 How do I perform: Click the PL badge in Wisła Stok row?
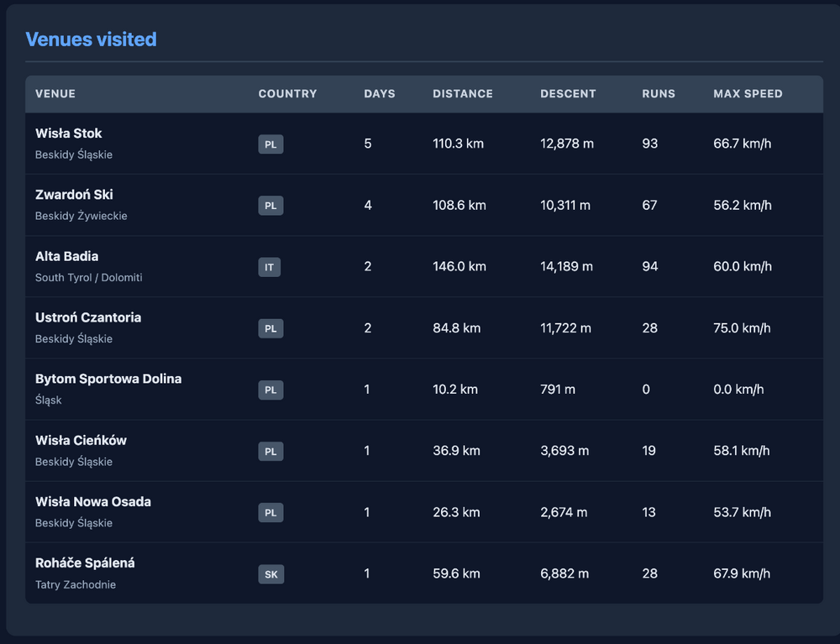(270, 144)
